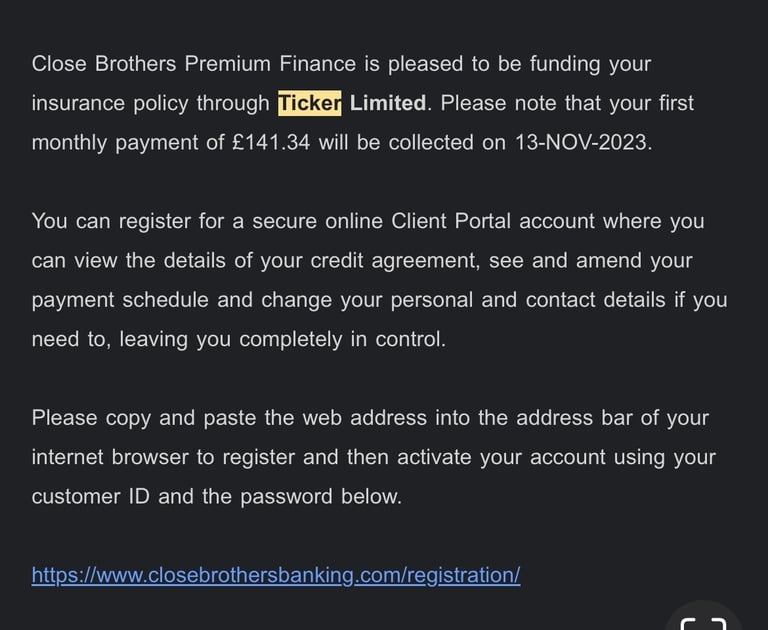
Task: Click the bold word Limited
Action: 388,103
